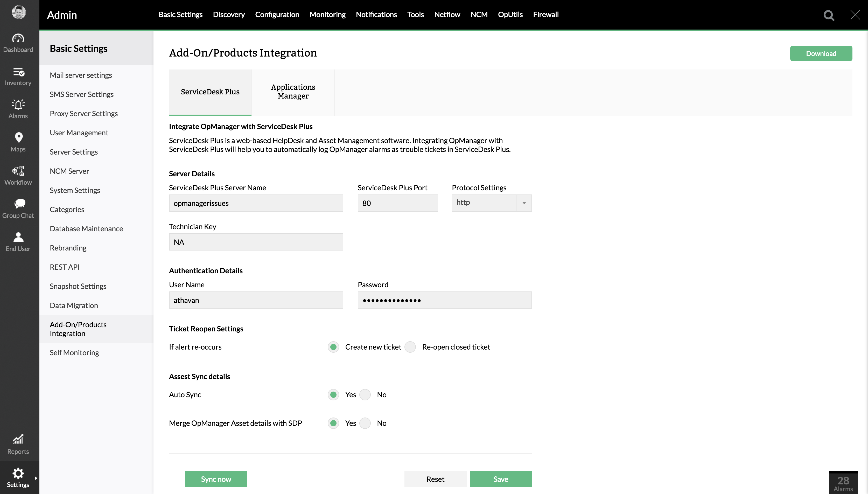The image size is (868, 494).
Task: Open the Protocol Settings http dropdown
Action: 491,203
